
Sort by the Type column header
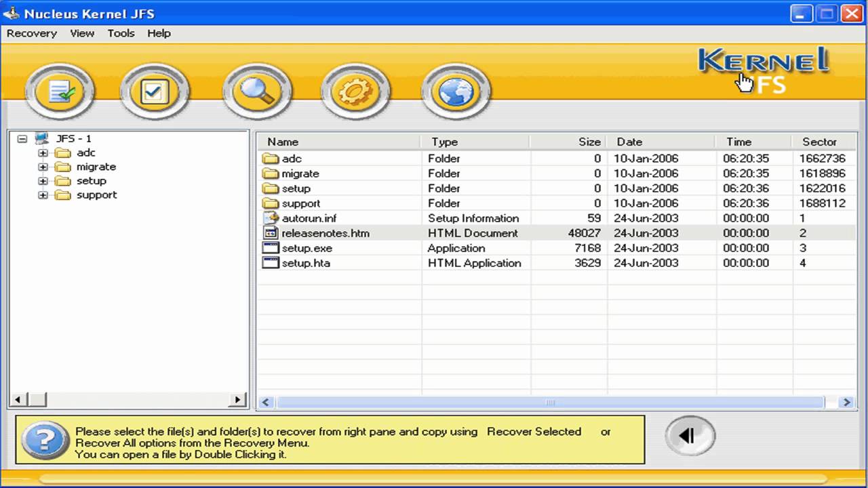point(475,142)
